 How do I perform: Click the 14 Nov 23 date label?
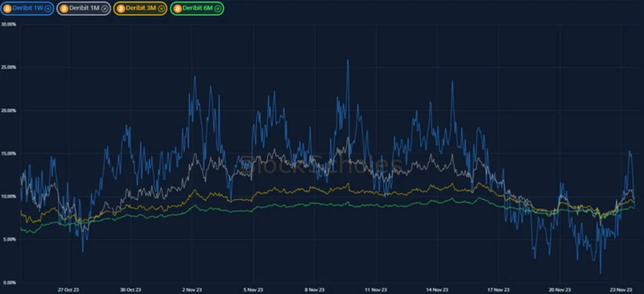[x=437, y=289]
